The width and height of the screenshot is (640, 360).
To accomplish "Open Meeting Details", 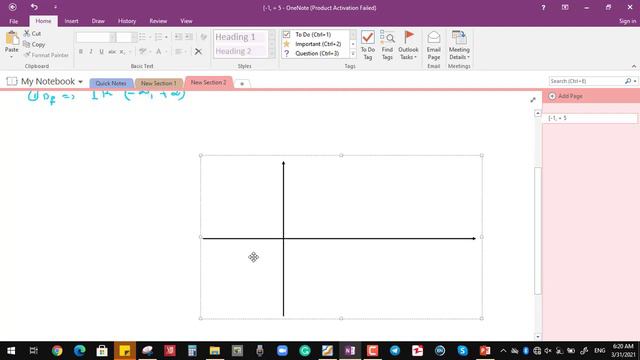I will (x=459, y=45).
